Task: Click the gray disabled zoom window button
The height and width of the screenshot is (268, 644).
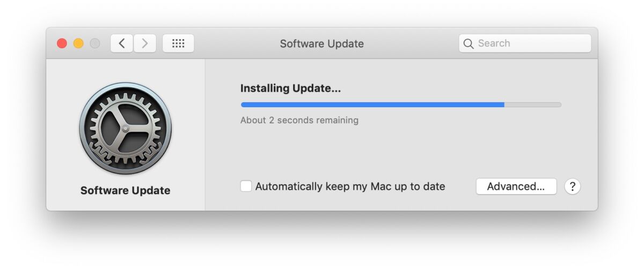Action: pyautogui.click(x=95, y=43)
